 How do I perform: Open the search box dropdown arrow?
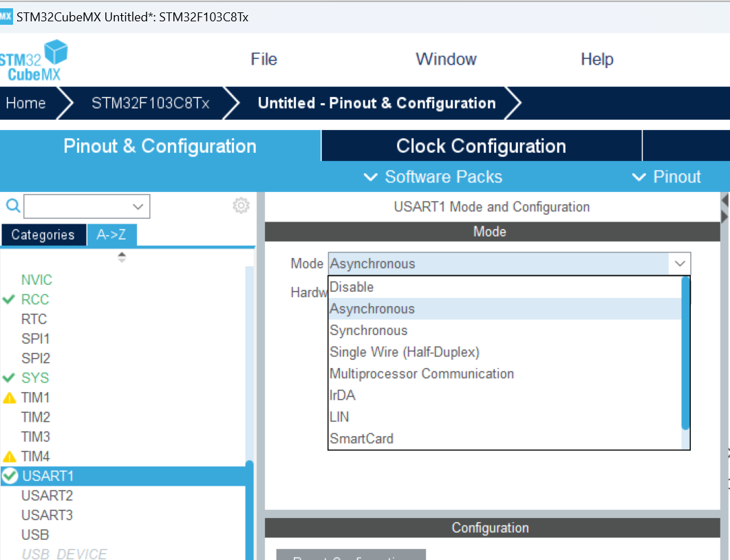[138, 206]
